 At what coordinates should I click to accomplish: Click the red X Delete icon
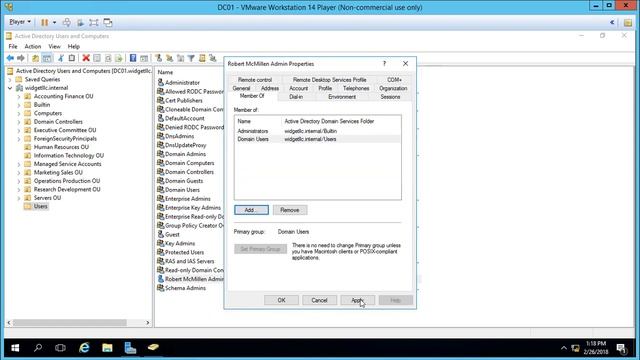(86, 58)
